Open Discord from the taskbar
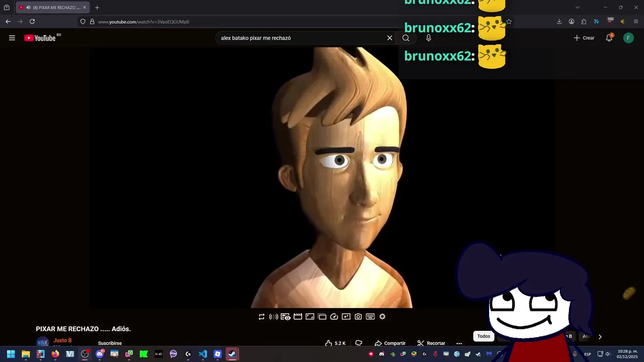The width and height of the screenshot is (644, 362). (100, 354)
